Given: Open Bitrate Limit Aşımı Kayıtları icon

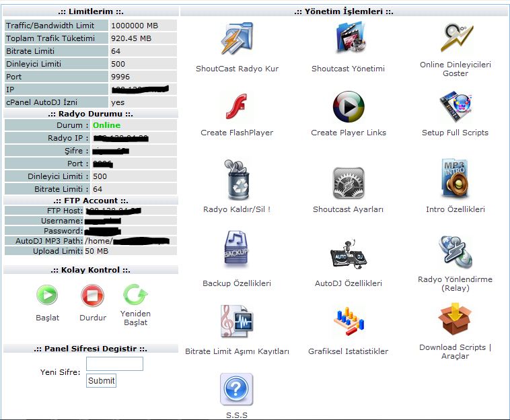Looking at the screenshot, I should tap(237, 321).
